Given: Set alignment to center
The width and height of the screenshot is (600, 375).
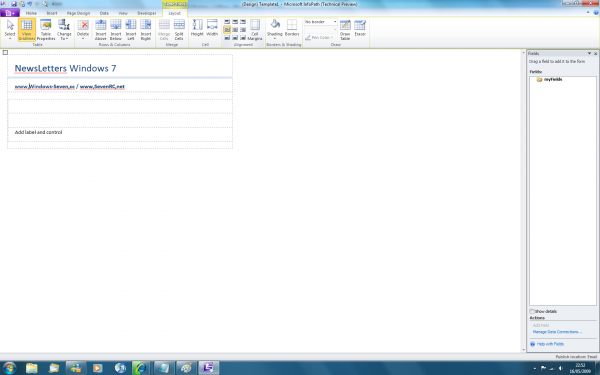Looking at the screenshot, I should 235,30.
